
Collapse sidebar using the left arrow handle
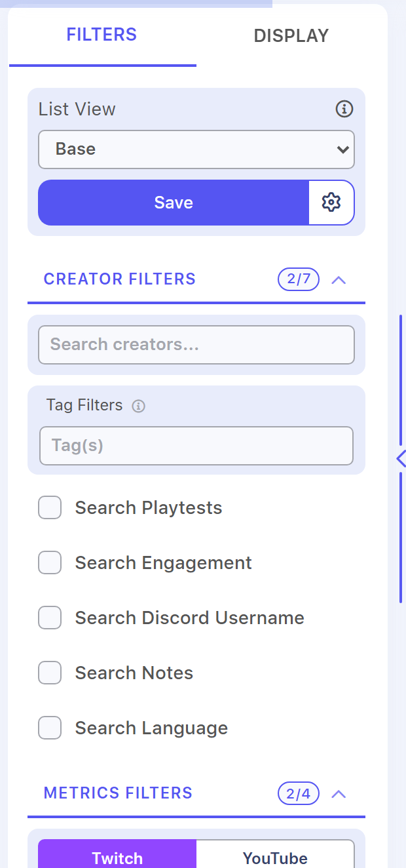[401, 458]
